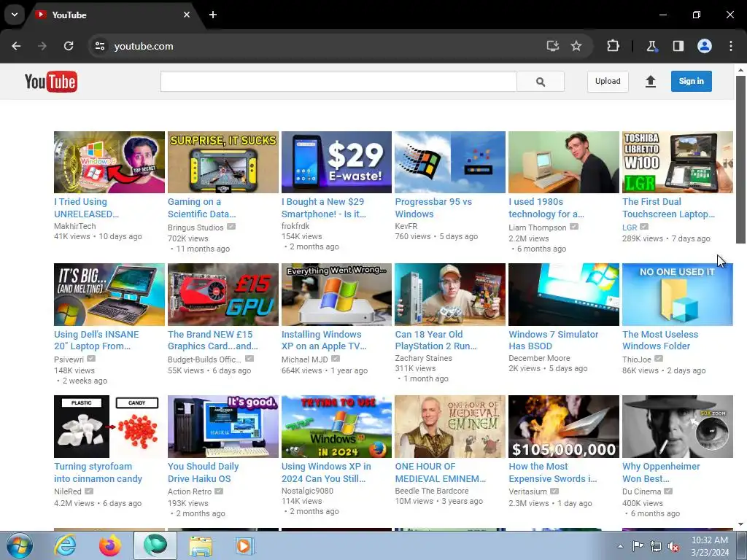Go back with the browser arrow

click(16, 46)
